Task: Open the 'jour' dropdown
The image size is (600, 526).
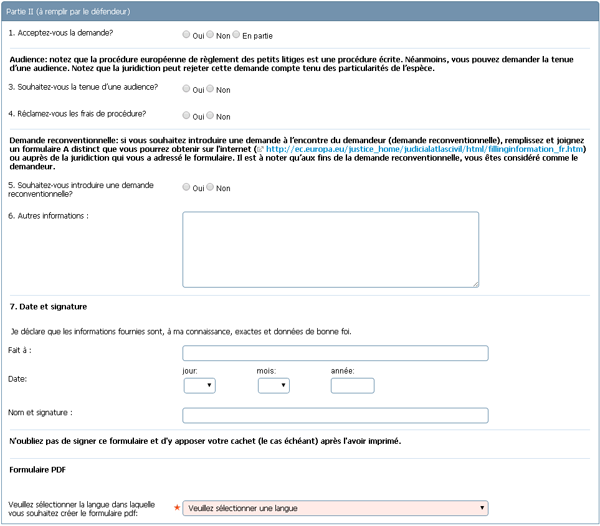Action: [x=199, y=386]
